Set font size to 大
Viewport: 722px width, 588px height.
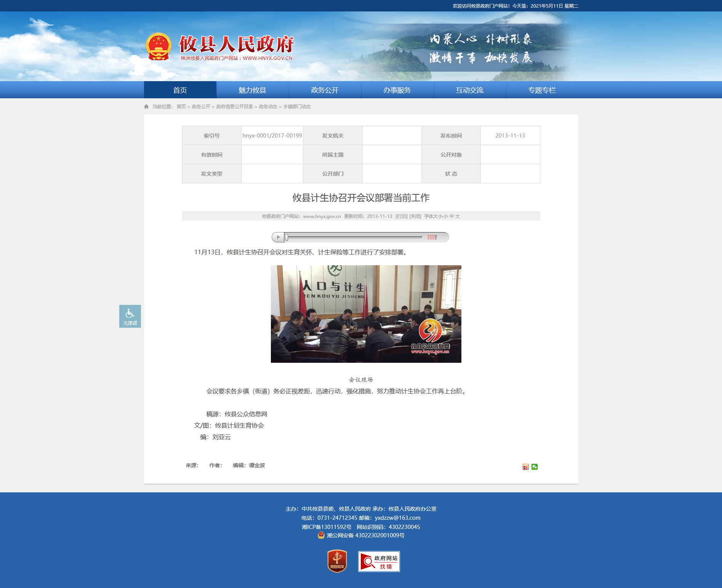click(x=458, y=216)
